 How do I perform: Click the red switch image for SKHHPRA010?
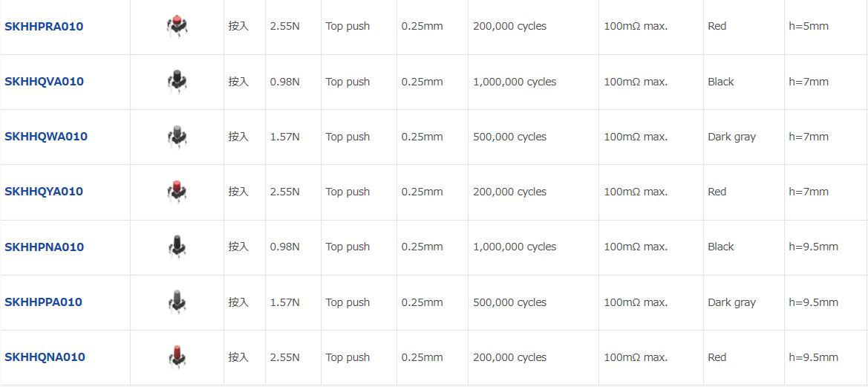(x=177, y=26)
